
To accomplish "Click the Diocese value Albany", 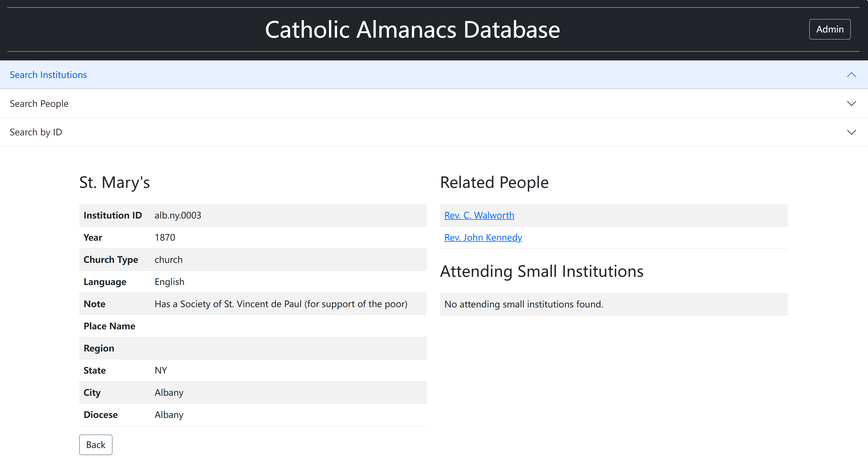I will [x=169, y=415].
